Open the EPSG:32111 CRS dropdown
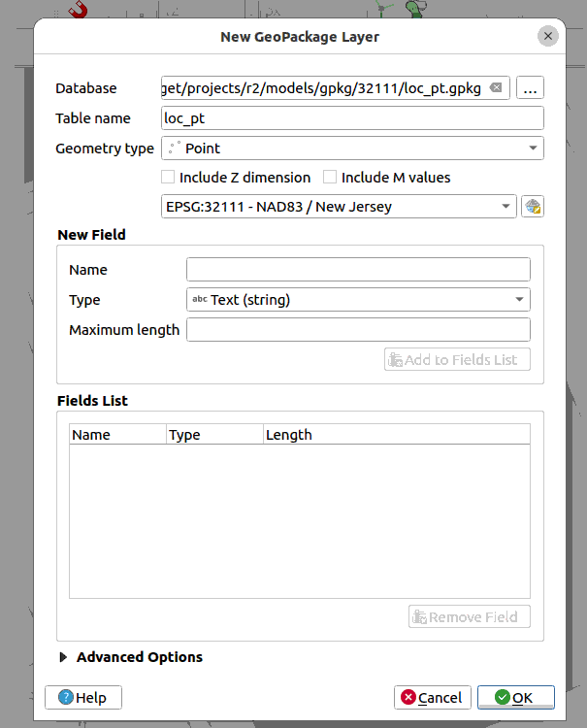Viewport: 587px width, 728px height. pos(340,207)
